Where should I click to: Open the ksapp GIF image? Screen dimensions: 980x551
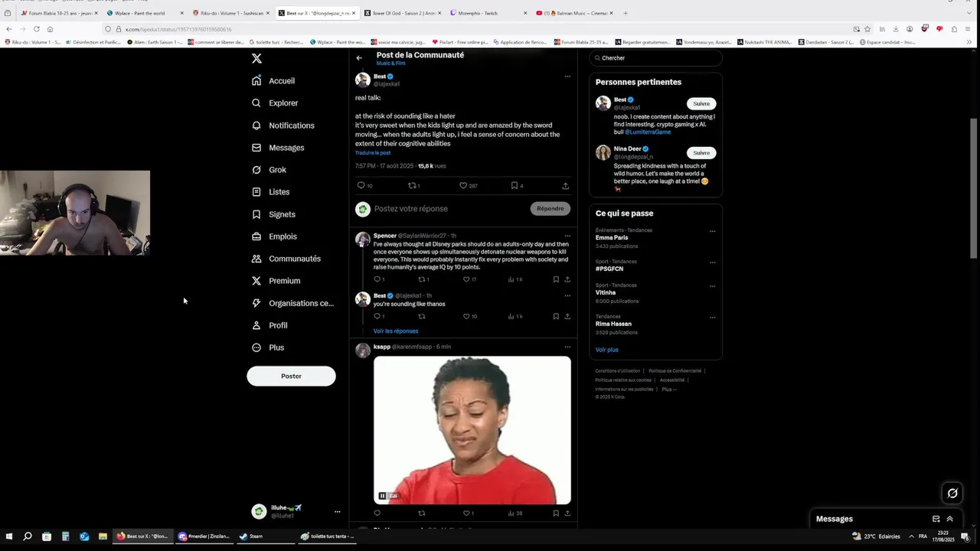click(x=472, y=430)
